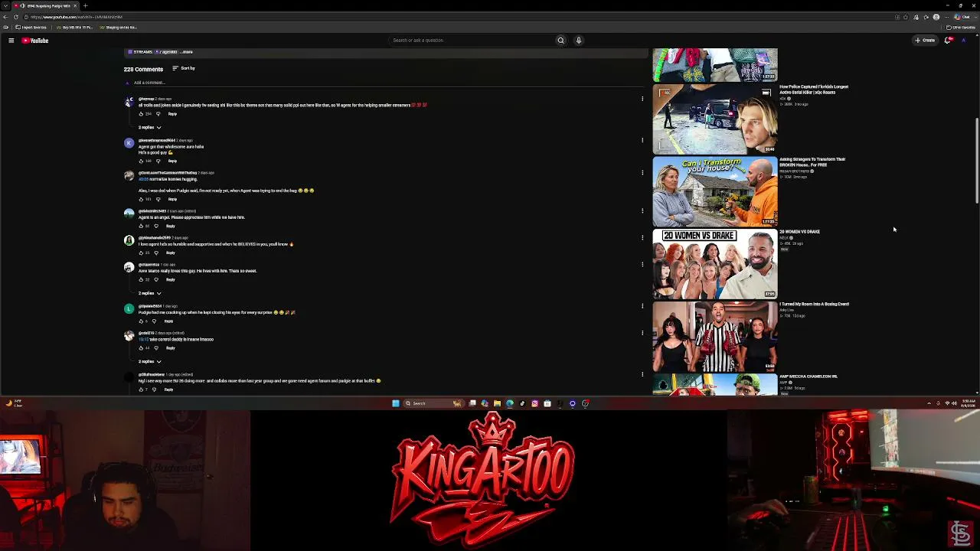Reply to the 'Agent is an angel' comment
Viewport: 980px width, 551px height.
pyautogui.click(x=170, y=227)
